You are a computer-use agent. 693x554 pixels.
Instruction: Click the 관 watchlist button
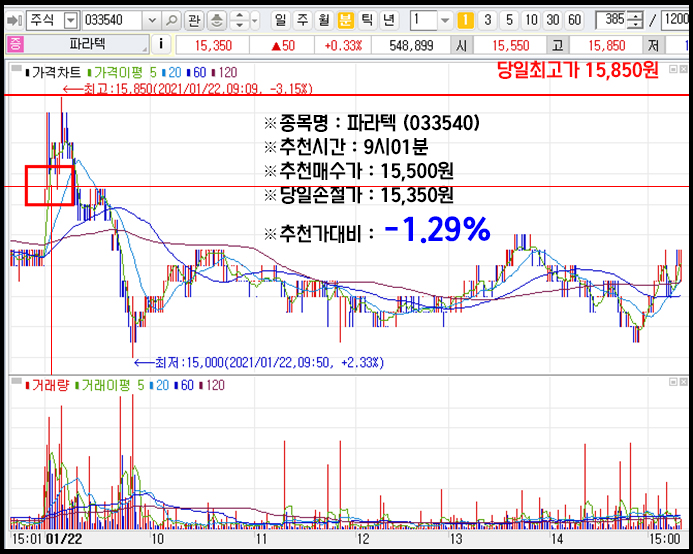click(x=194, y=20)
